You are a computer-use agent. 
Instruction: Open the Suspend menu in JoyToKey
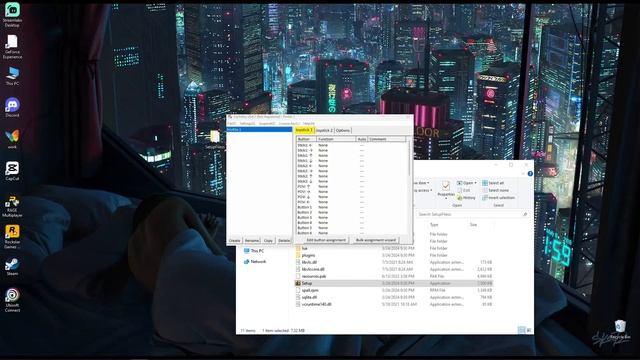[x=267, y=123]
